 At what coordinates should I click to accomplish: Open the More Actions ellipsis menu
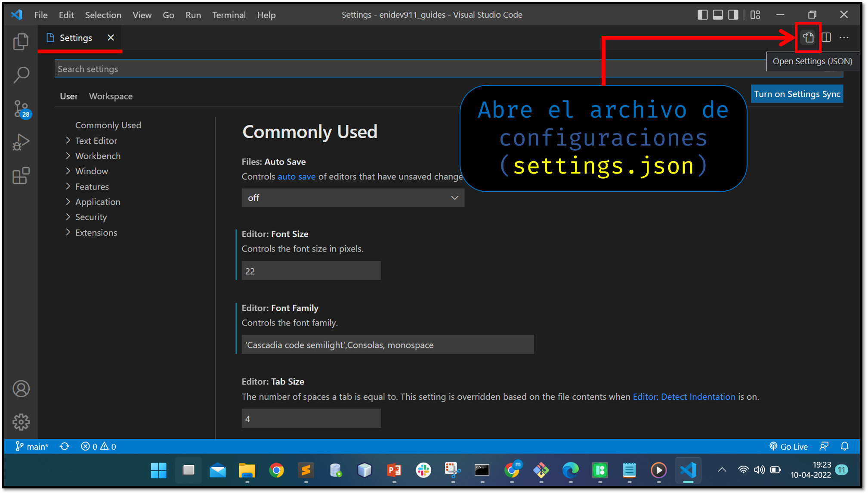point(844,37)
